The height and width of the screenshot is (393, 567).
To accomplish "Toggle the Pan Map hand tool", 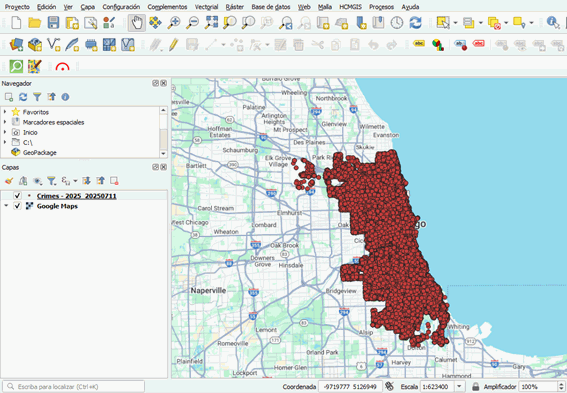I will tap(137, 23).
